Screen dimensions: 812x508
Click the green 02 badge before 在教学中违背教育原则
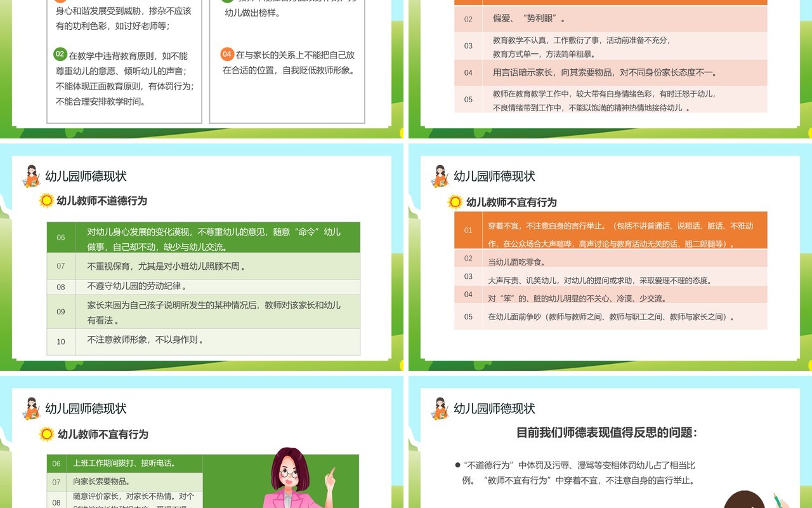[60, 54]
